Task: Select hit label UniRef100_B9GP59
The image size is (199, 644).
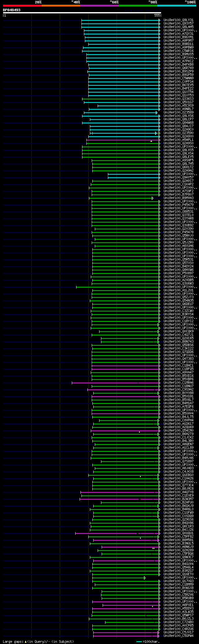Action: [179, 75]
